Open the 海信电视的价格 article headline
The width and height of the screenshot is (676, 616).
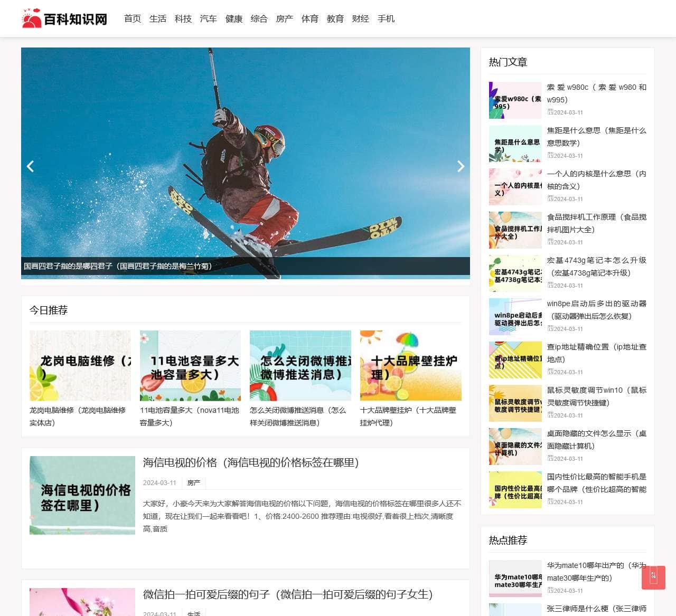point(250,463)
